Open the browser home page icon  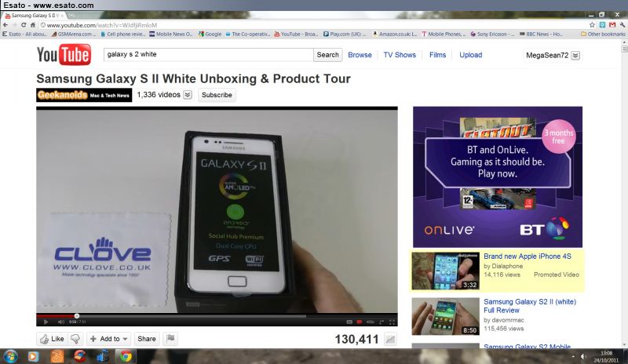pos(33,25)
